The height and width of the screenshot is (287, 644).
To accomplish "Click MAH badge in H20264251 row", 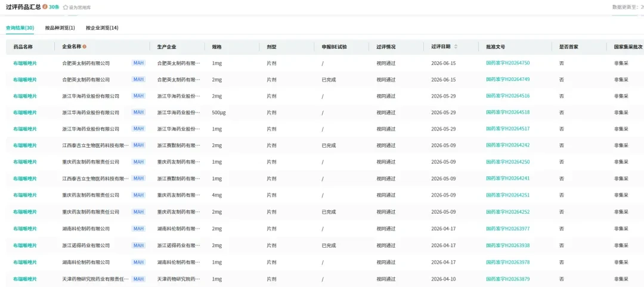I will coord(138,195).
